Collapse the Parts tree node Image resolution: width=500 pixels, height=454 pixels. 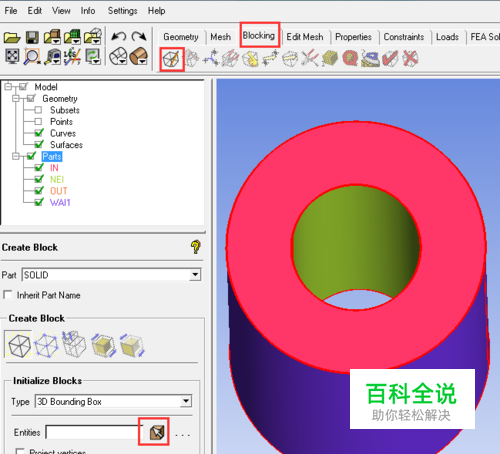pos(16,156)
